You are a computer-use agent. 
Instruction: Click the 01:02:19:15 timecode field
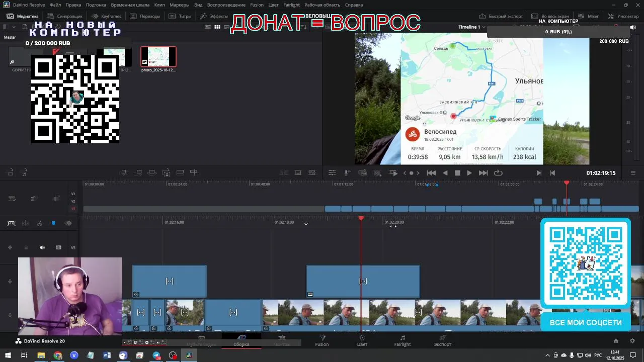pos(601,173)
